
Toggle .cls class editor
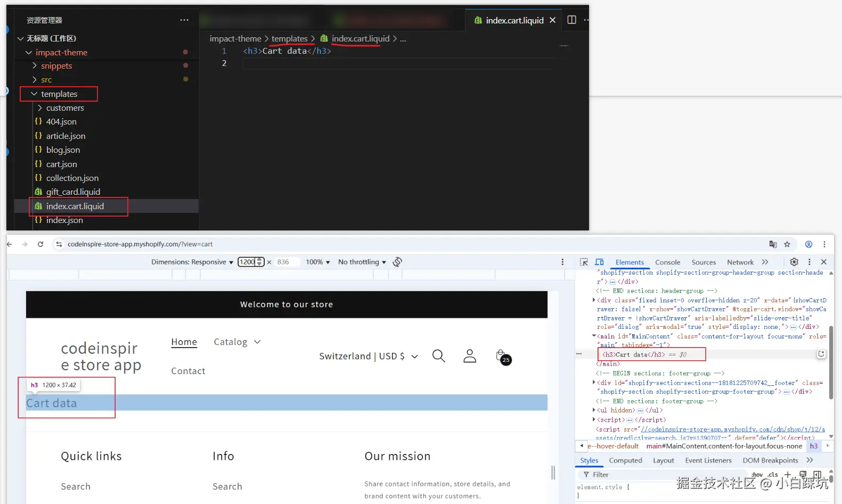point(773,475)
